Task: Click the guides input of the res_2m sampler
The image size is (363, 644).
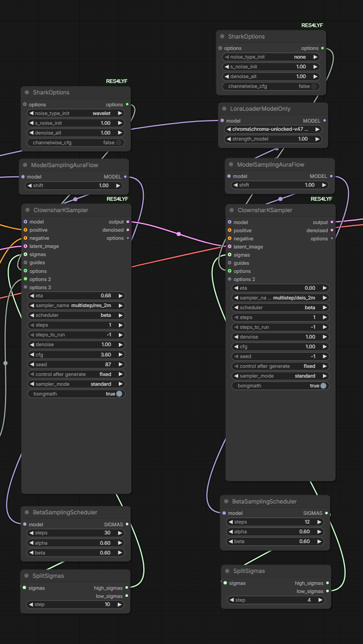Action: click(26, 263)
